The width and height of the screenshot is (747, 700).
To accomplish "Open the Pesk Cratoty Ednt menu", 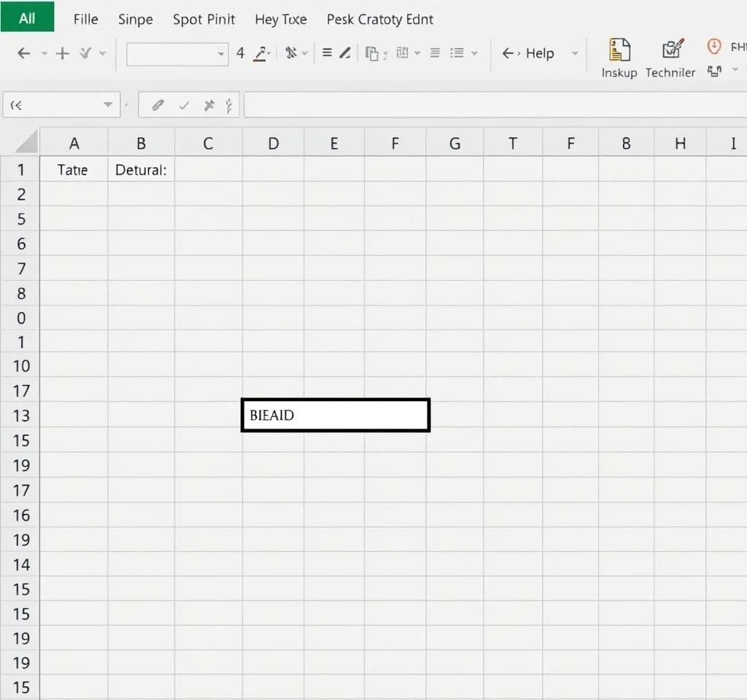I will tap(379, 20).
